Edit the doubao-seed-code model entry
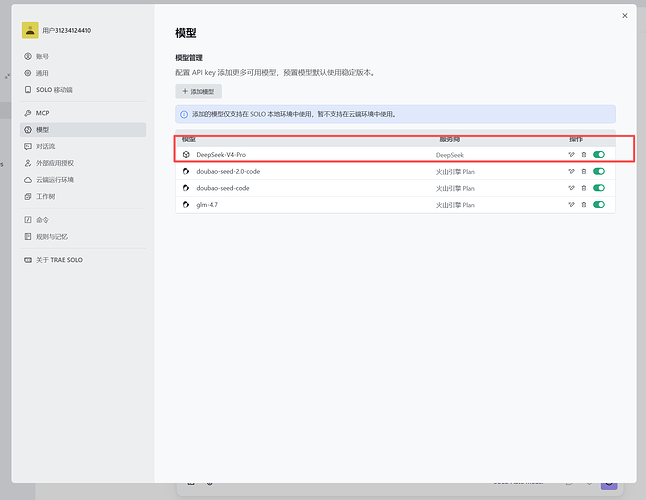Viewport: 646px width, 500px height. tap(571, 188)
